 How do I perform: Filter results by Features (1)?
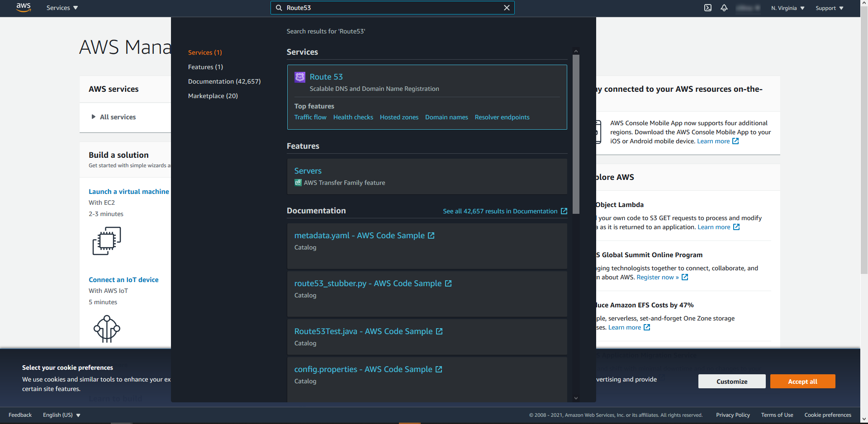tap(205, 67)
